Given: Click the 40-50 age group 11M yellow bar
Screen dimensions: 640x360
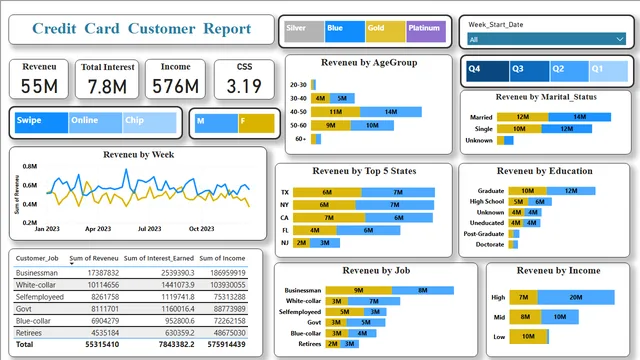Looking at the screenshot, I should (336, 112).
